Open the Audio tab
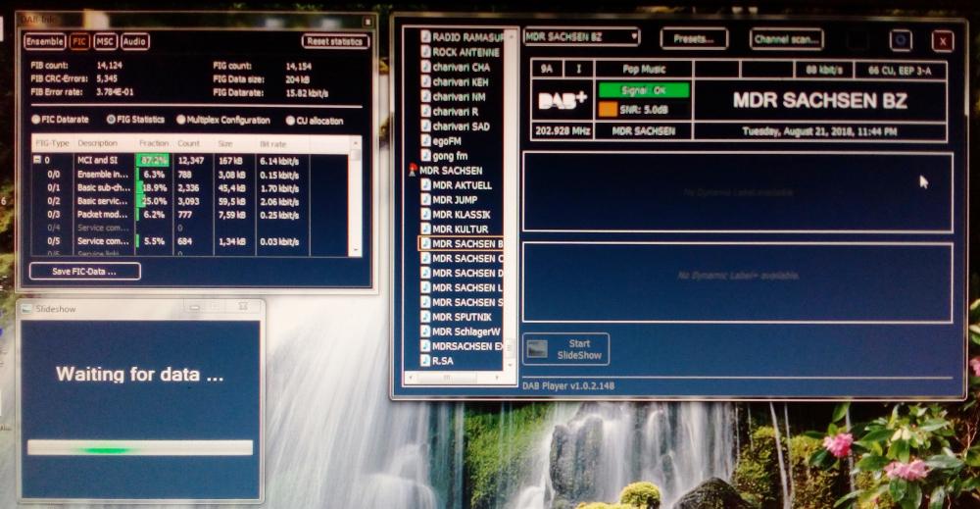Image resolution: width=980 pixels, height=509 pixels. (x=134, y=41)
